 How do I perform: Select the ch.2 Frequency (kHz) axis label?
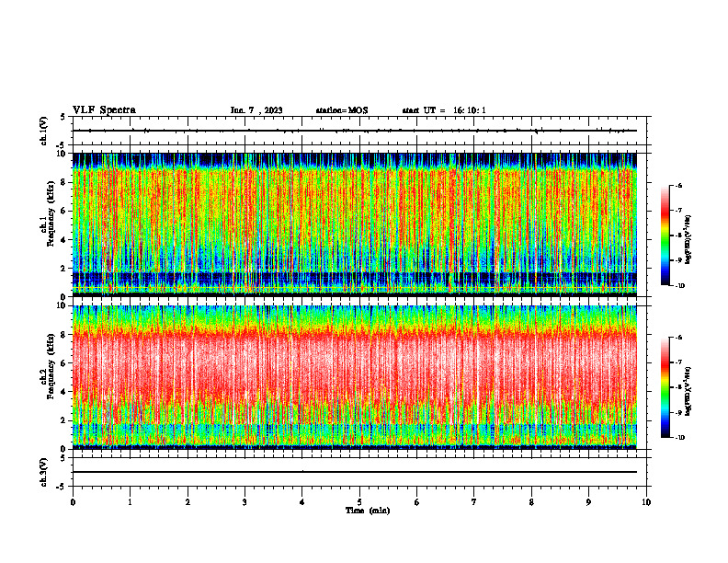tap(48, 366)
